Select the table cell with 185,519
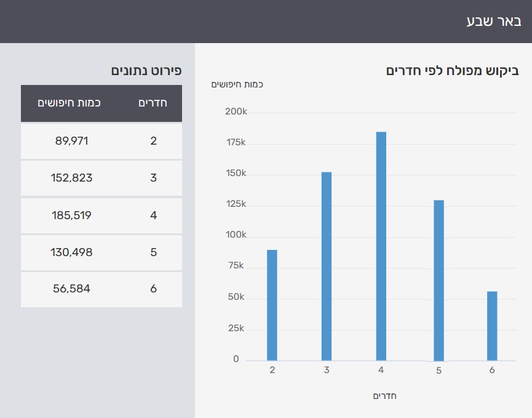 click(72, 215)
